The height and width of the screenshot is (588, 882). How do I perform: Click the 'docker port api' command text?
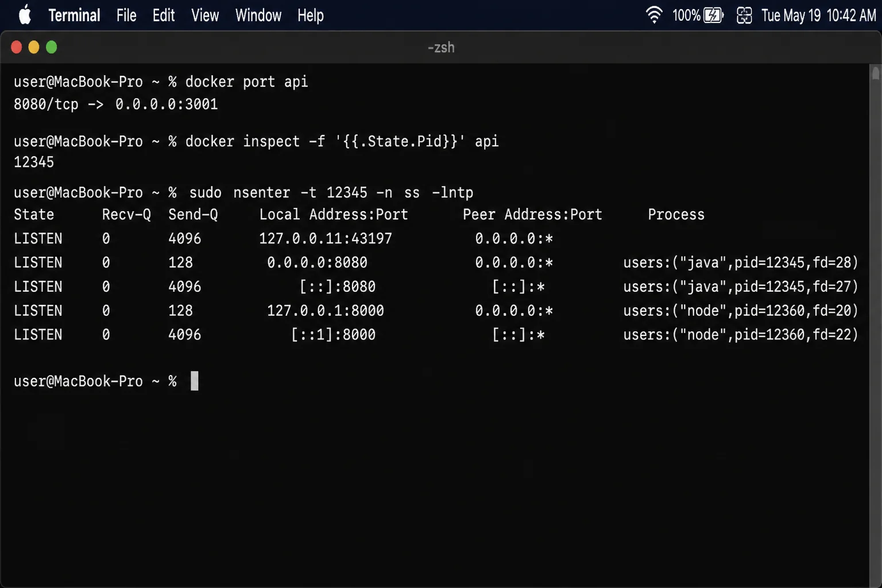click(x=246, y=82)
